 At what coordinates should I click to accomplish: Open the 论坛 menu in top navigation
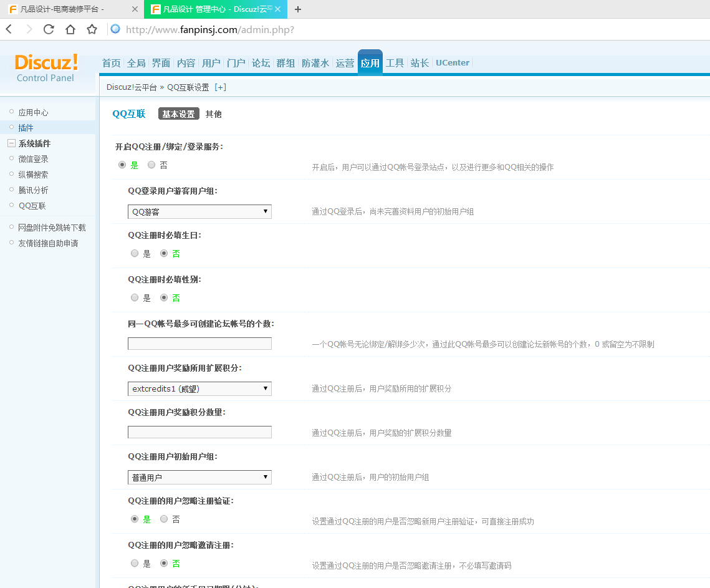(x=261, y=63)
